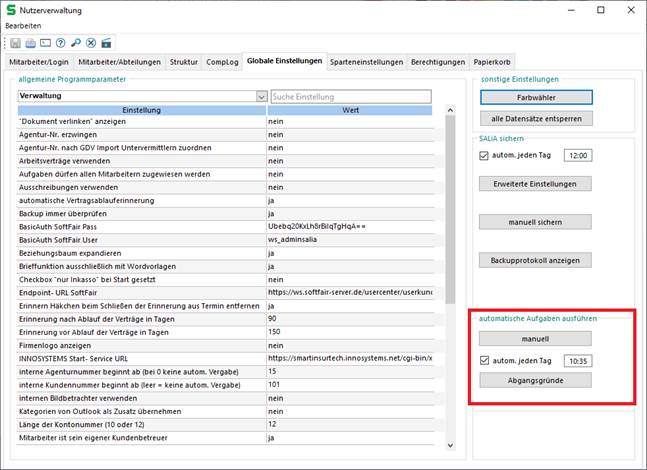Click the Suche Einstellung search field
Image resolution: width=647 pixels, height=470 pixels.
(x=350, y=97)
